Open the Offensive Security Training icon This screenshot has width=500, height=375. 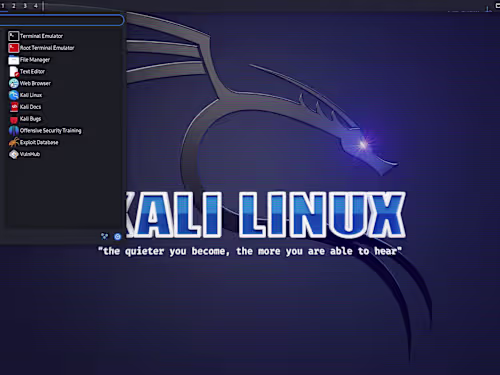pyautogui.click(x=14, y=131)
